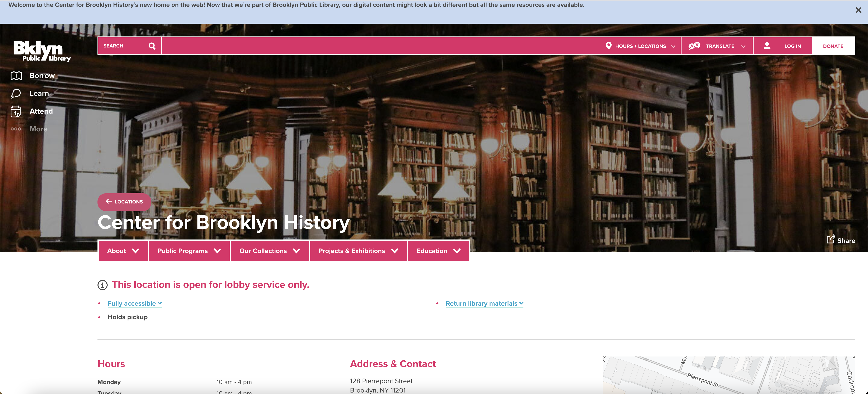The height and width of the screenshot is (394, 868).
Task: Click the More three-dots icon
Action: (16, 129)
